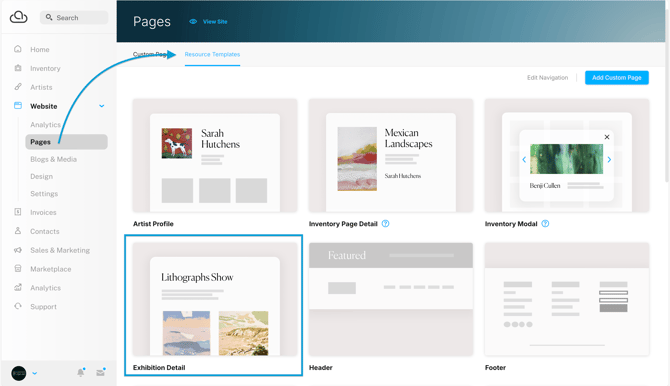Open help icon beside Inventory Page Detail

(x=385, y=224)
